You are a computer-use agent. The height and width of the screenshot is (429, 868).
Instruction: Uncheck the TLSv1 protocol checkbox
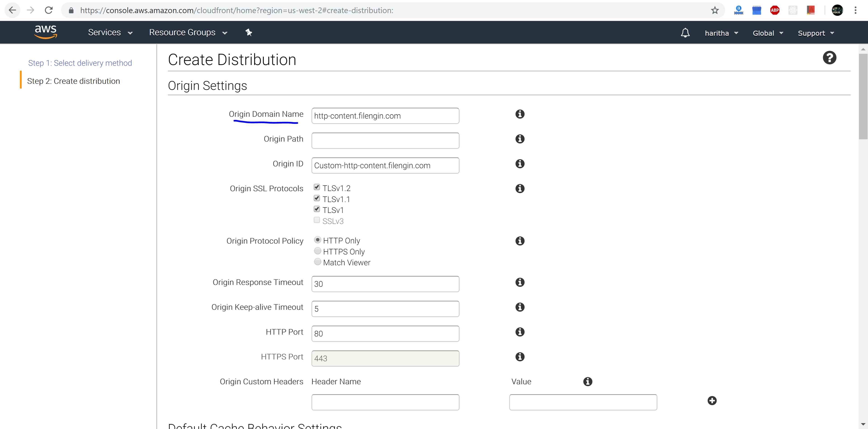(x=317, y=209)
